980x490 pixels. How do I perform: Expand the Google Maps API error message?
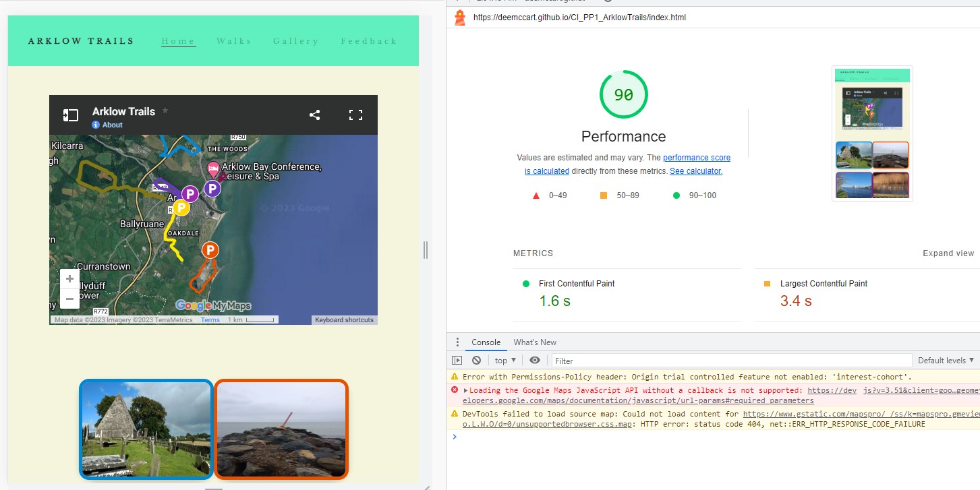(x=465, y=390)
